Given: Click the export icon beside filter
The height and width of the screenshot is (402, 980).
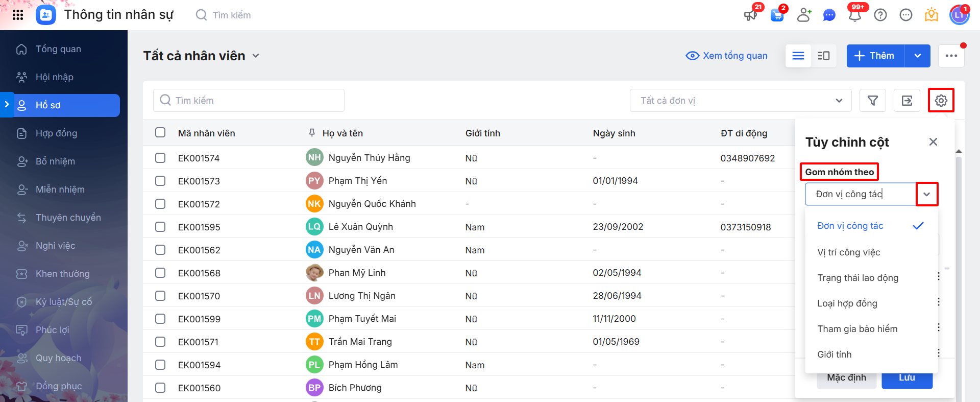Looking at the screenshot, I should pos(906,101).
